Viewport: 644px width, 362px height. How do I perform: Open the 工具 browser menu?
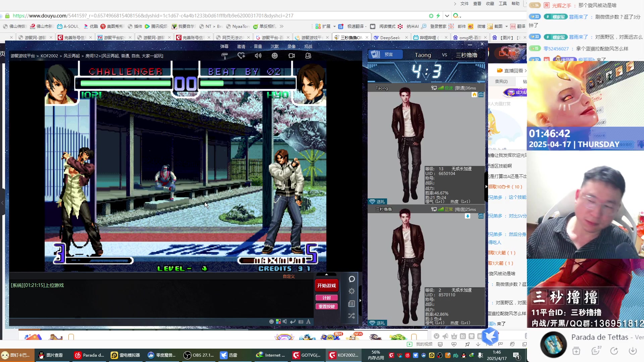[x=503, y=4]
